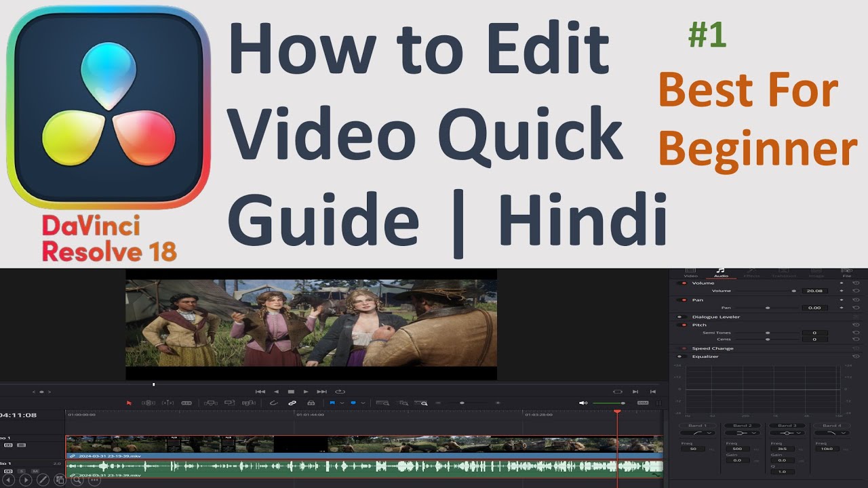Toggle timeline Snapping magnet icon

(274, 403)
